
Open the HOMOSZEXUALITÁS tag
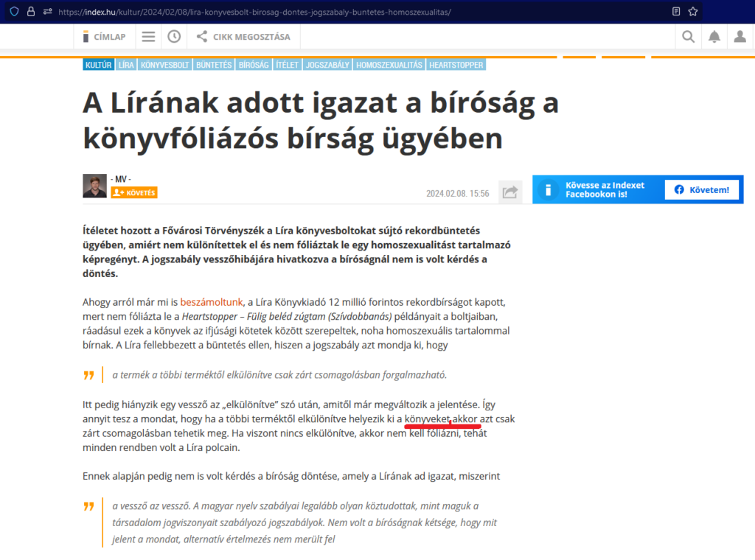(x=389, y=65)
